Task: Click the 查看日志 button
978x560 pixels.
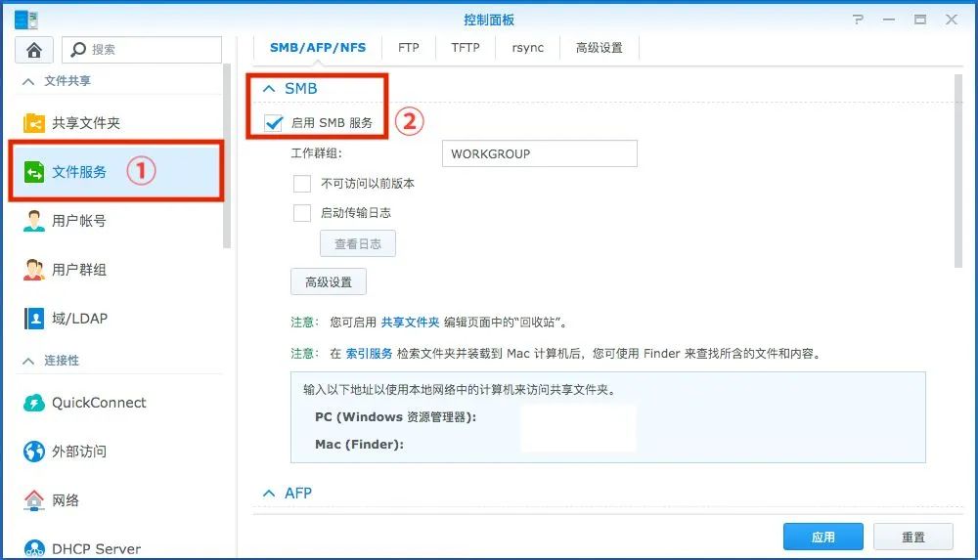Action: pos(358,243)
